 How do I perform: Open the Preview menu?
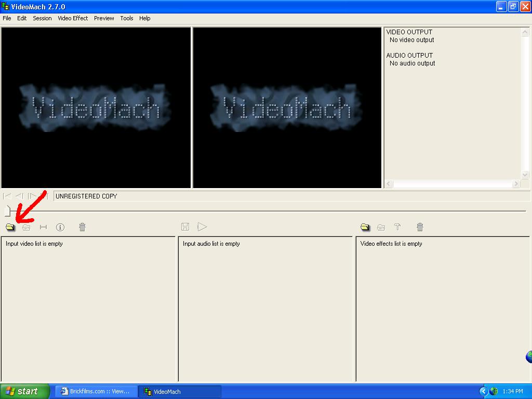click(x=104, y=18)
